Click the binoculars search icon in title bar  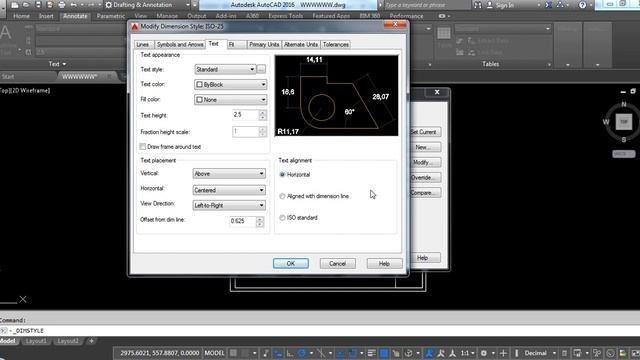tap(478, 5)
